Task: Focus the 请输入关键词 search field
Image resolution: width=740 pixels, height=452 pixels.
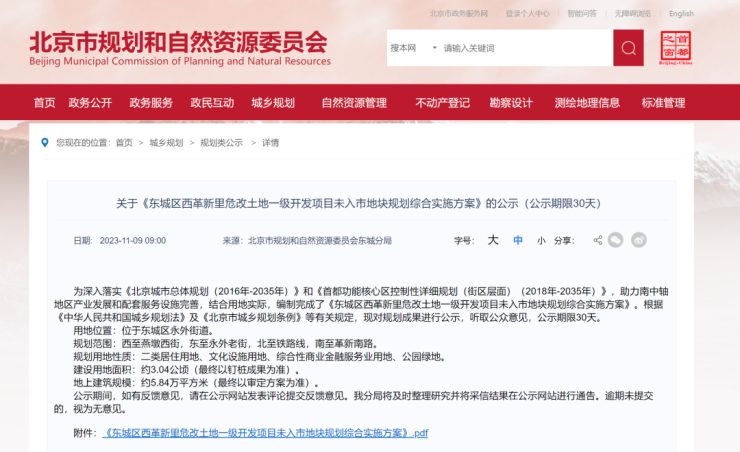Action: pyautogui.click(x=526, y=48)
